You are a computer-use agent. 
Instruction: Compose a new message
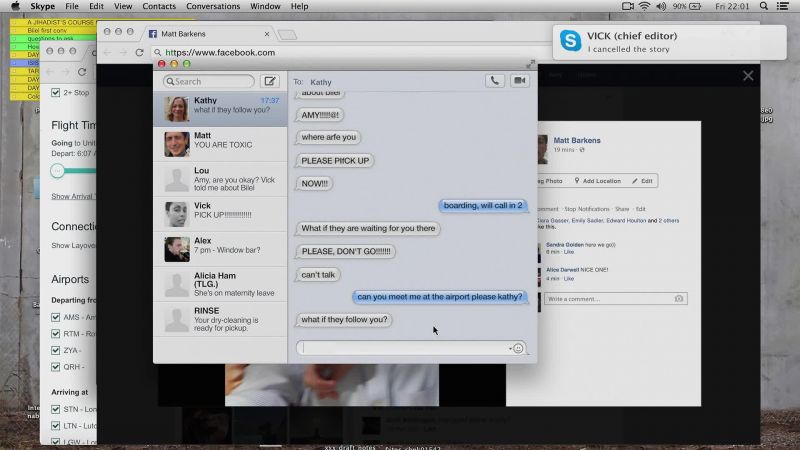tap(269, 81)
